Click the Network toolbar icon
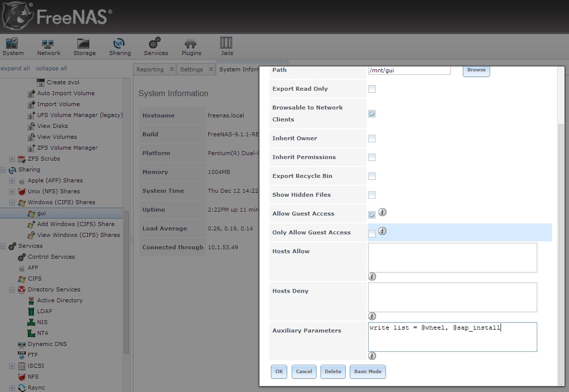Viewport: 569px width, 392px height. tap(49, 47)
